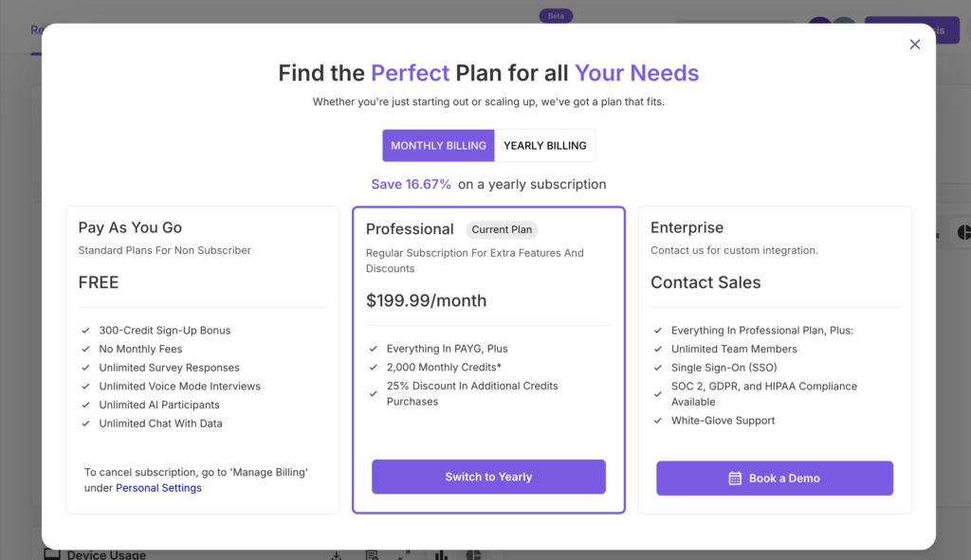The width and height of the screenshot is (971, 560).
Task: Click the Contact Sales text
Action: pyautogui.click(x=705, y=282)
